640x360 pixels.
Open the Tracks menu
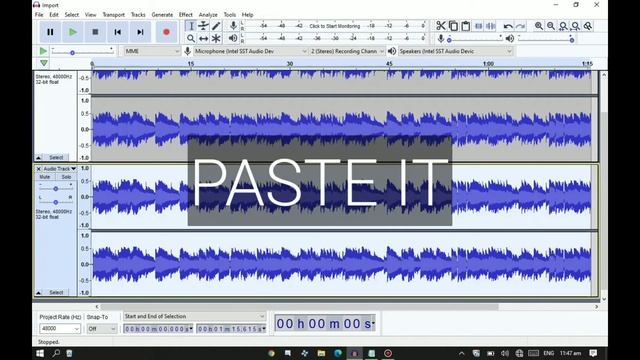click(138, 15)
